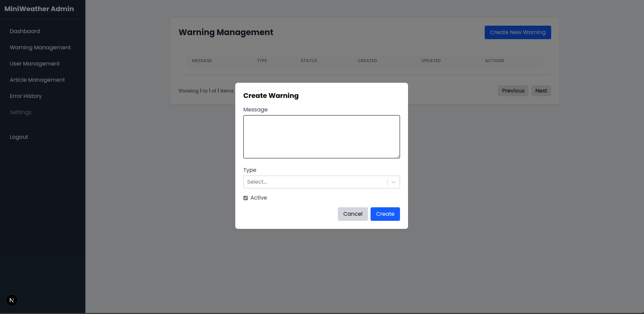The height and width of the screenshot is (314, 644).
Task: Click the Showing 1 to 1 items text
Action: (206, 91)
